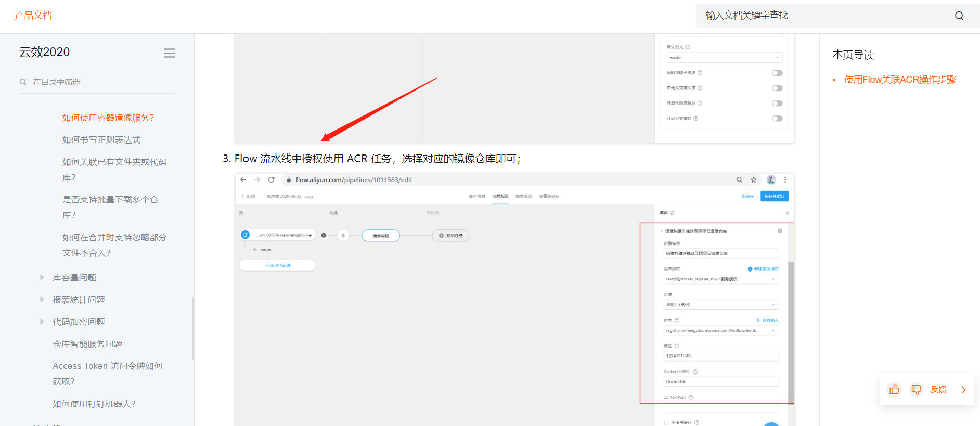This screenshot has height=426, width=980.
Task: Click the directory filter search icon
Action: click(23, 82)
